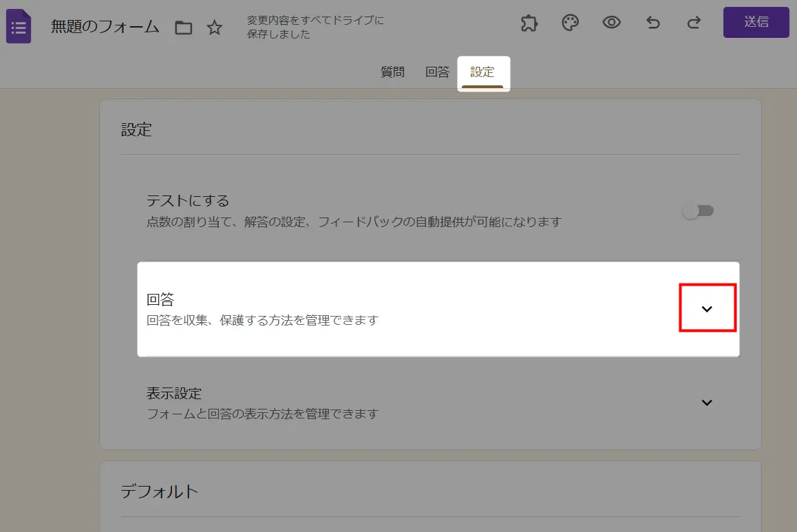Expand the 回答 section chevron
797x532 pixels.
[707, 308]
